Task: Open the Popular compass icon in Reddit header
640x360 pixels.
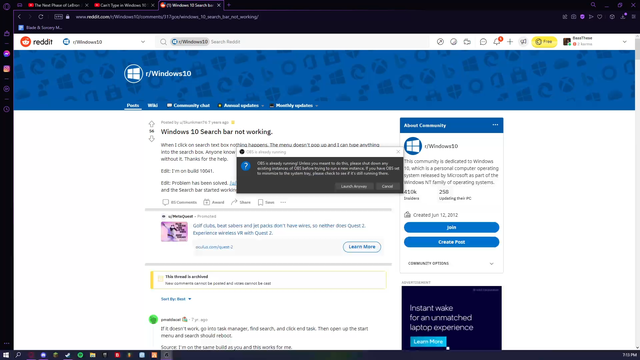Action: 440,42
